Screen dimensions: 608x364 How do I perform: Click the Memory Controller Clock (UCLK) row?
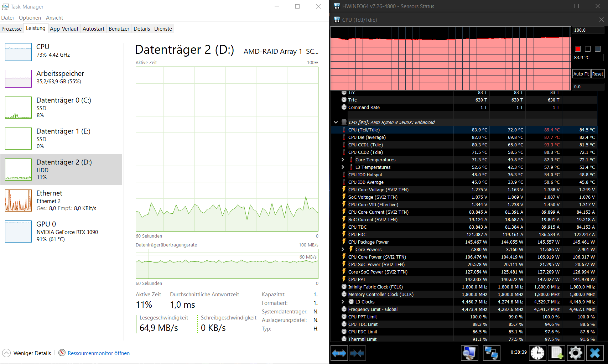click(x=464, y=294)
